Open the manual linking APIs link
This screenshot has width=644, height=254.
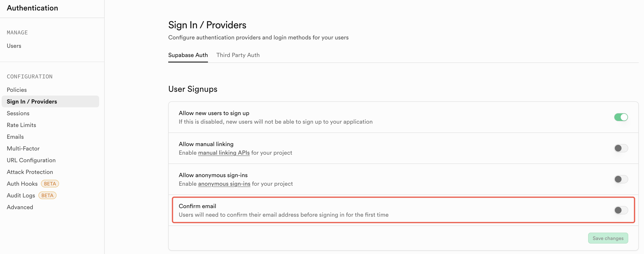(224, 153)
